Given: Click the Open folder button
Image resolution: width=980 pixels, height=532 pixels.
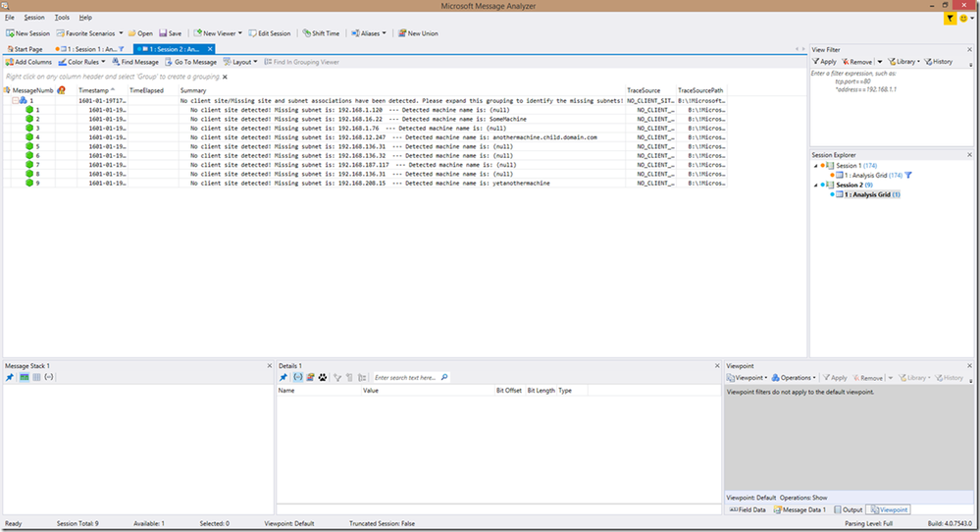Looking at the screenshot, I should tap(140, 33).
